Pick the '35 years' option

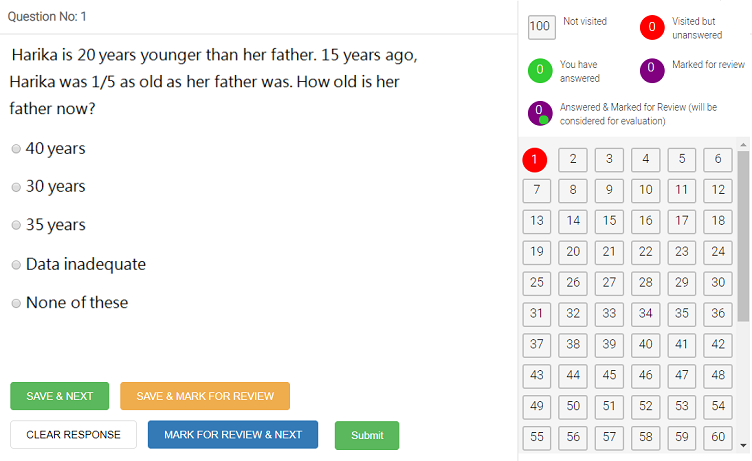coord(16,225)
